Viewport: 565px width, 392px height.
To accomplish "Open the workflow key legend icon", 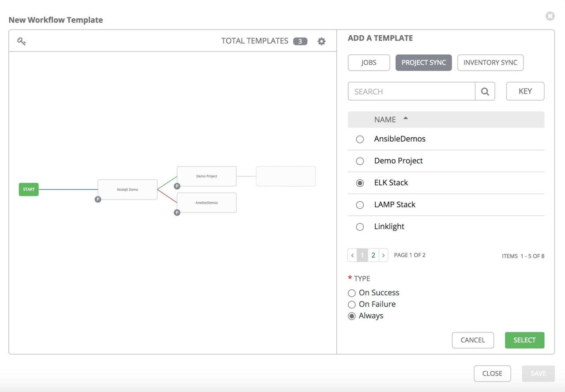I will tap(21, 41).
